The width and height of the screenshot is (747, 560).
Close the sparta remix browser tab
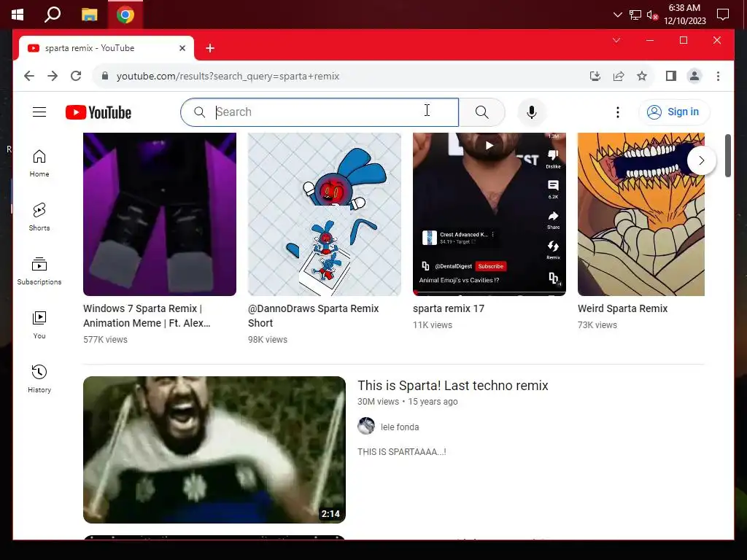point(182,48)
